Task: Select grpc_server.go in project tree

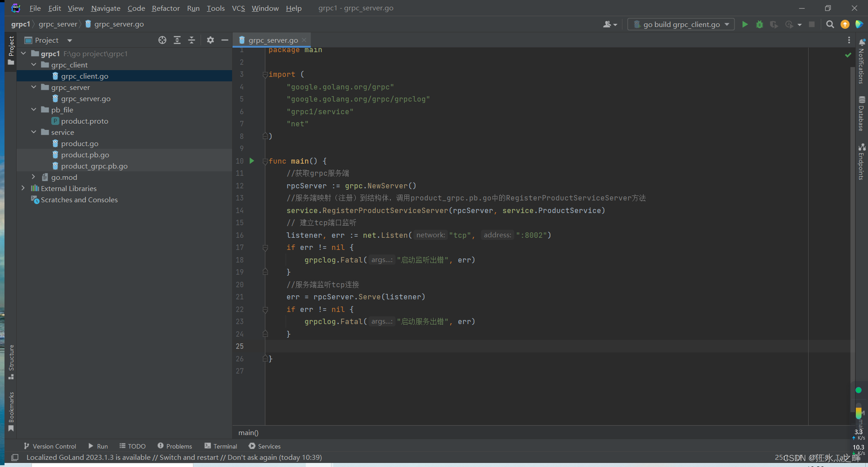Action: point(85,98)
